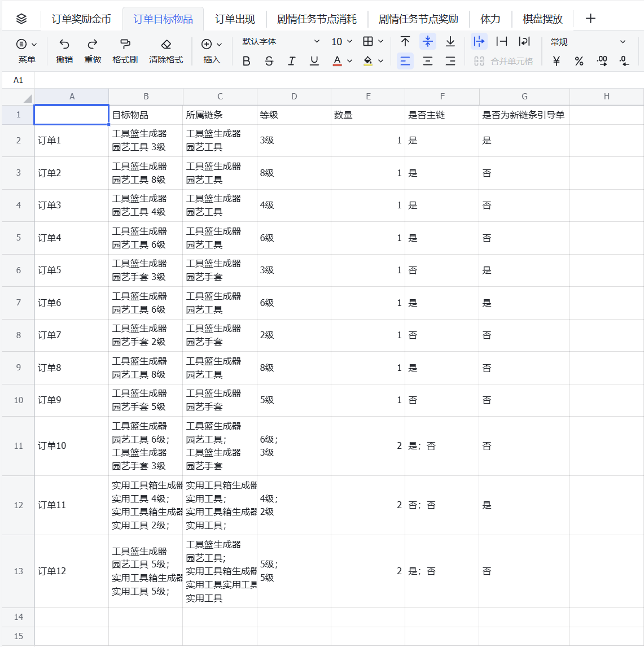Screen dimensions: 644x647
Task: Click the 目标物品 header cell
Action: 146,115
